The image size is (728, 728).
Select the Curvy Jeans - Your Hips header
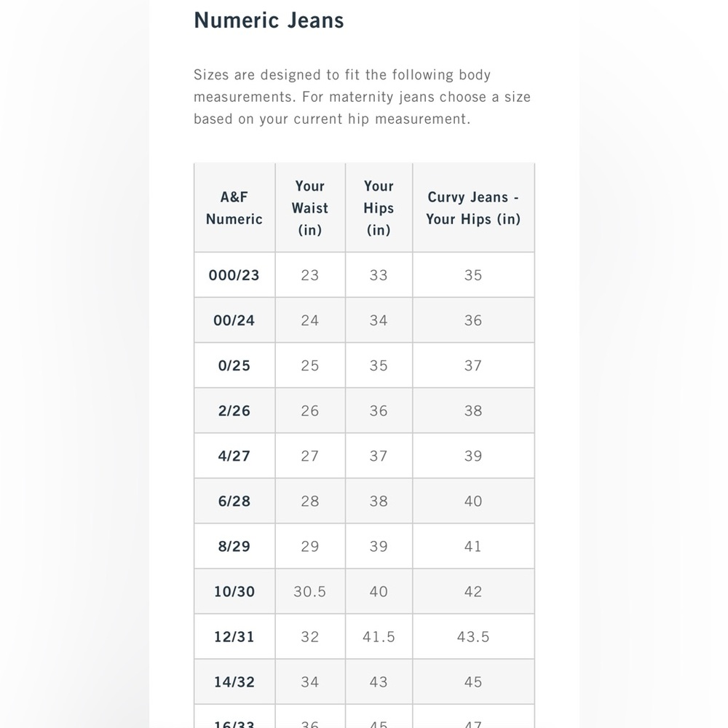coord(473,207)
